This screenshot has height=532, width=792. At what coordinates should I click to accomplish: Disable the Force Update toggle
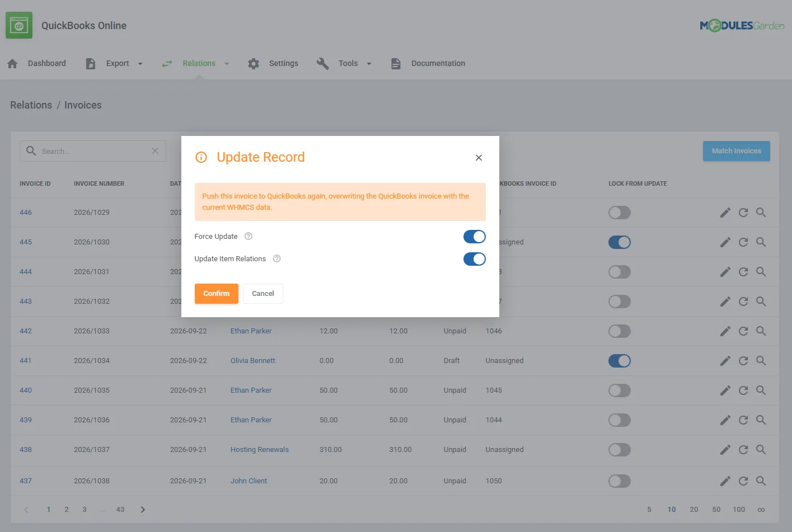[475, 237]
